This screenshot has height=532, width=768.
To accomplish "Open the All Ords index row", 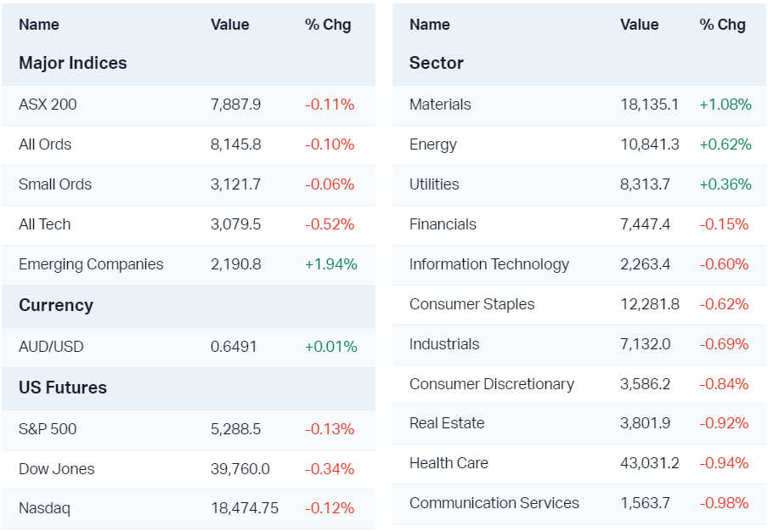I will pyautogui.click(x=45, y=144).
